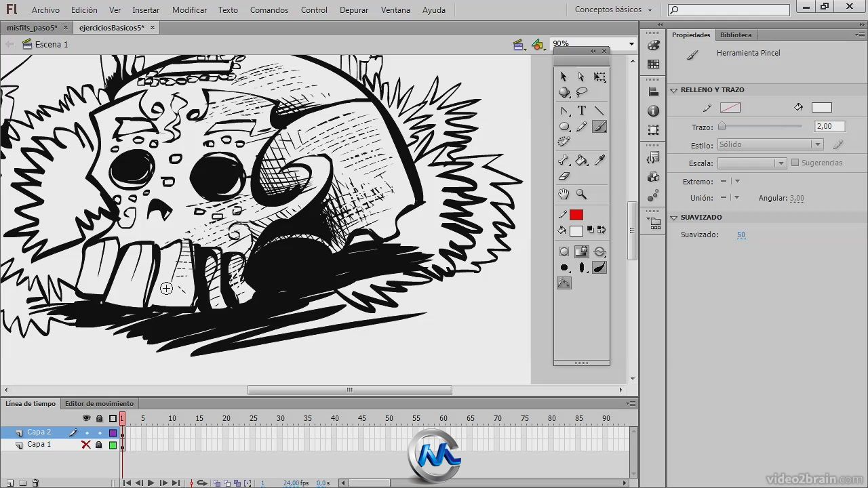The width and height of the screenshot is (868, 488).
Task: Unlock Capa 1 via lock icon
Action: (x=99, y=445)
